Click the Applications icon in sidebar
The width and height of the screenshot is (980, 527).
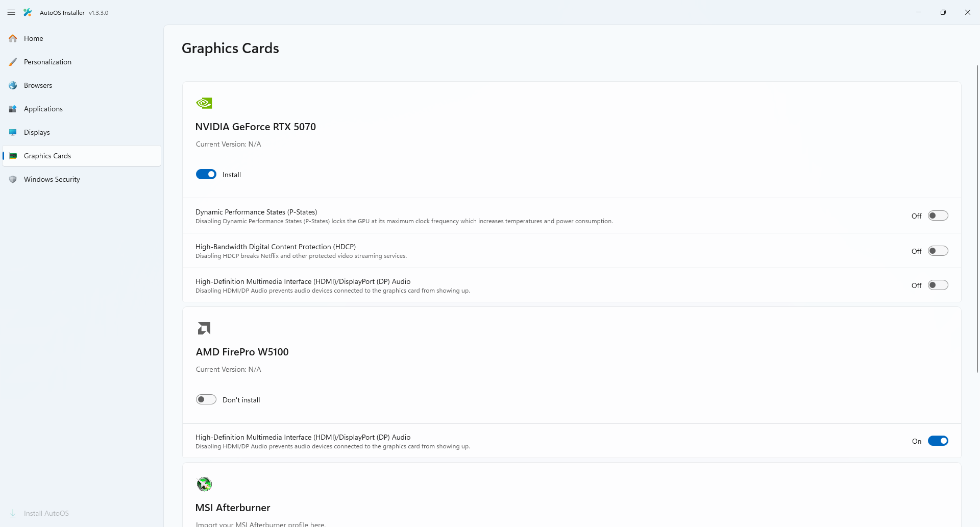[13, 109]
